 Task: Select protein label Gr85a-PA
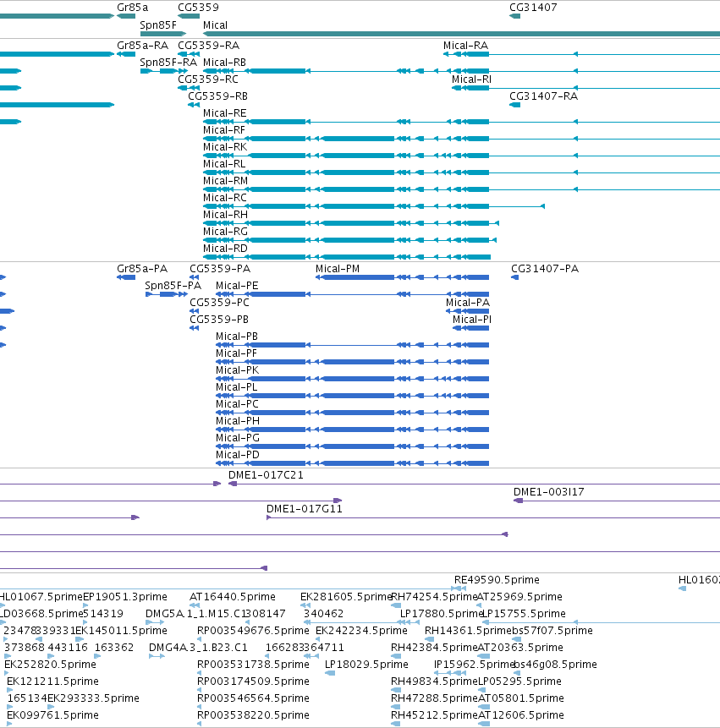pos(142,269)
